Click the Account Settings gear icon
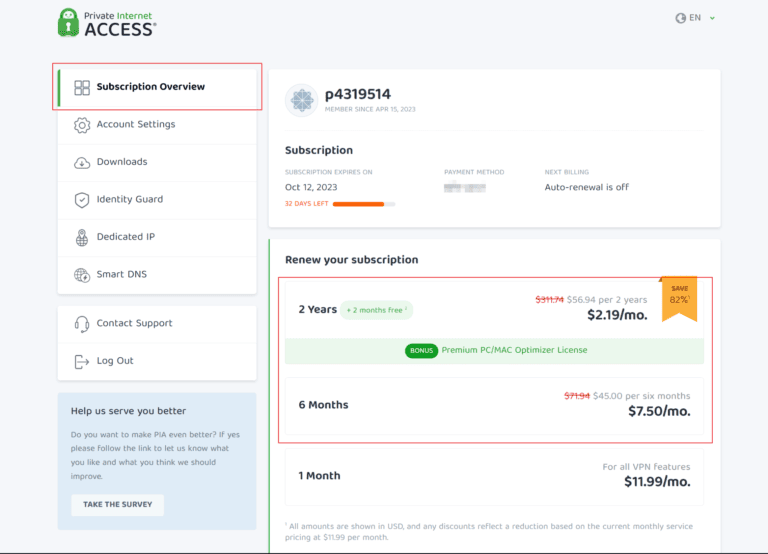Screen dimensions: 768x554 (82, 125)
